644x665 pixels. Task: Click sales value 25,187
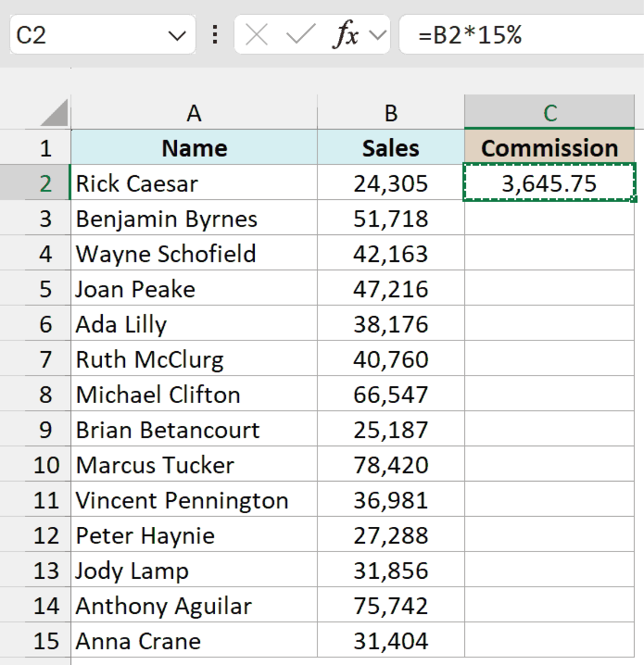pos(391,429)
